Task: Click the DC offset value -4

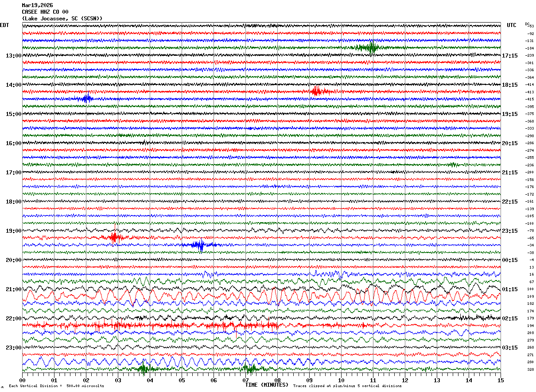Action: click(531, 260)
